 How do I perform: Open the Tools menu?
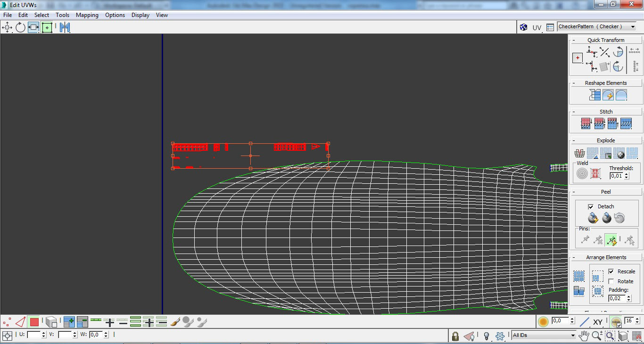62,15
